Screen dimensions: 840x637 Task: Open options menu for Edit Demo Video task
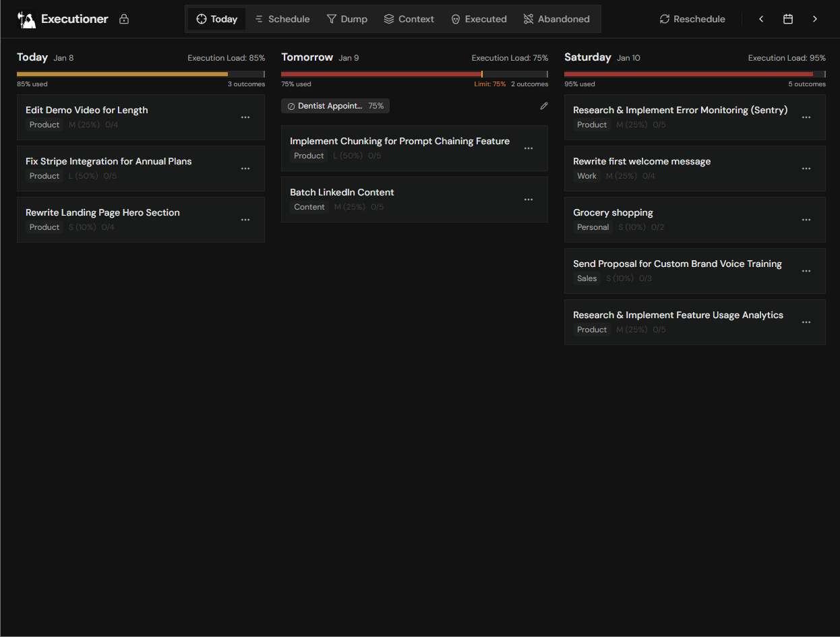click(x=245, y=117)
